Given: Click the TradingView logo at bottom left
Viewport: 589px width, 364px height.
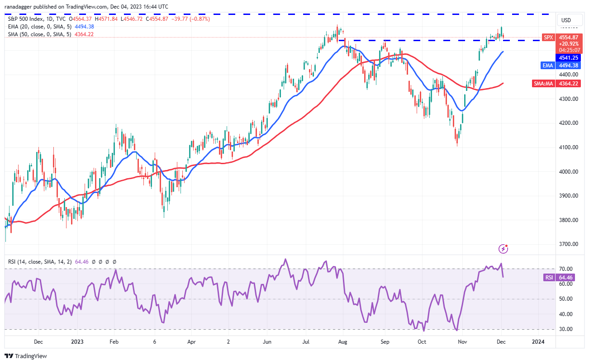Looking at the screenshot, I should 25,356.
